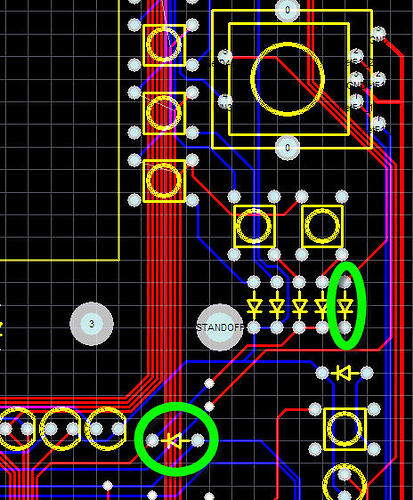Click the mounting pad labeled 3
413x500 pixels.
[x=91, y=324]
